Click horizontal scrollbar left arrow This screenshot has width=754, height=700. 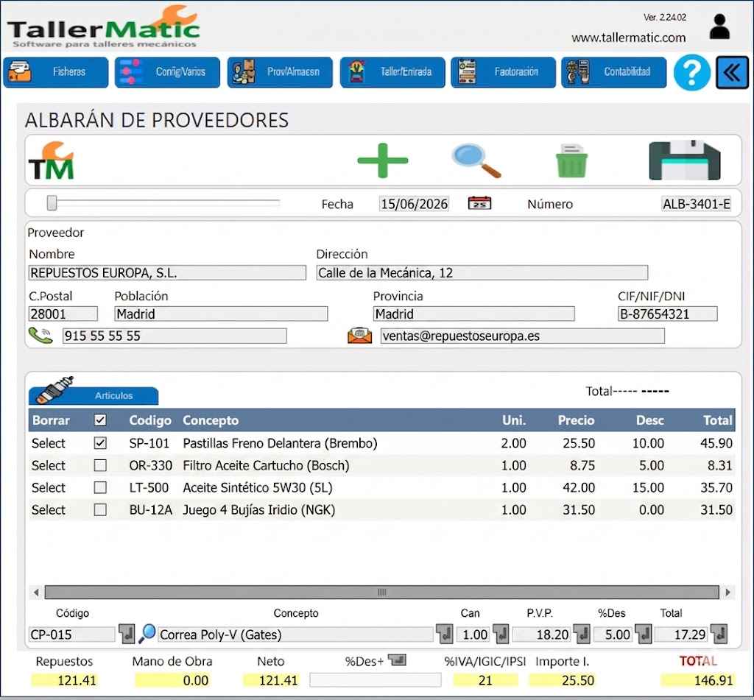pos(36,593)
